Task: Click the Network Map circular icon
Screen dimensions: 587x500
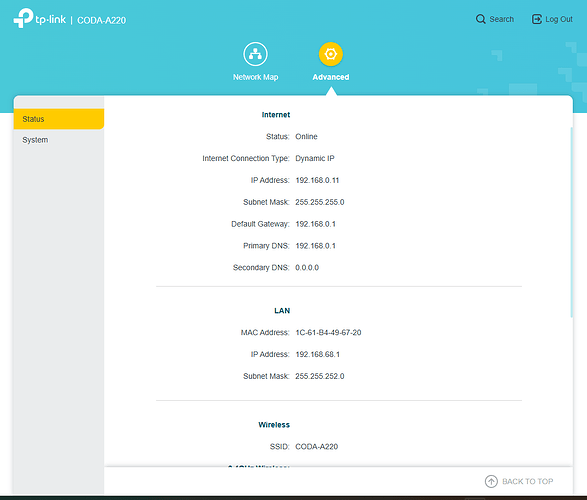Action: coord(255,54)
